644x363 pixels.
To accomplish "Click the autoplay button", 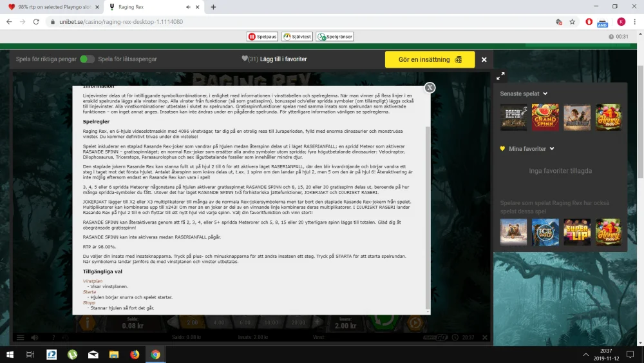I will point(415,323).
